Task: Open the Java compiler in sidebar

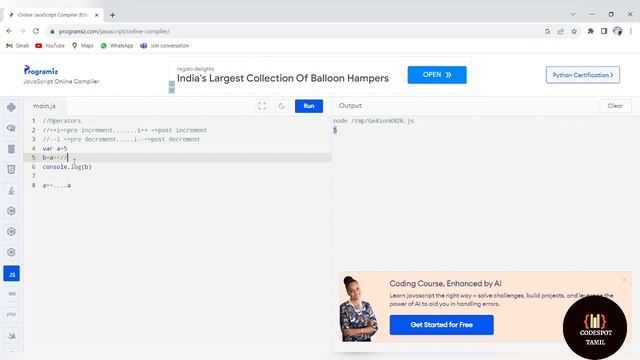Action: (x=11, y=190)
